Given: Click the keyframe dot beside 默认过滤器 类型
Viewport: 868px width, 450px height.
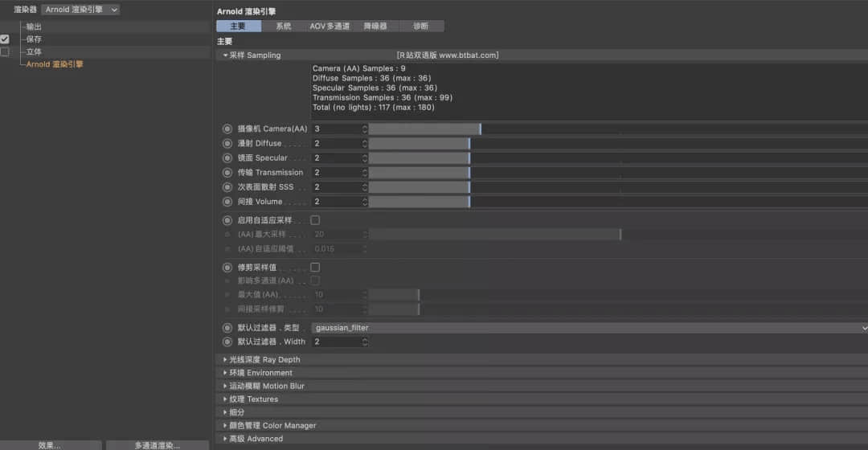Looking at the screenshot, I should click(227, 328).
